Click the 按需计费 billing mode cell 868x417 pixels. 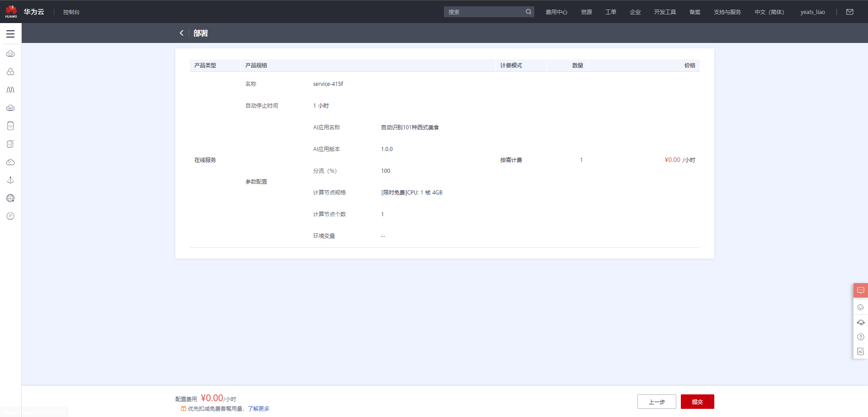tap(511, 160)
